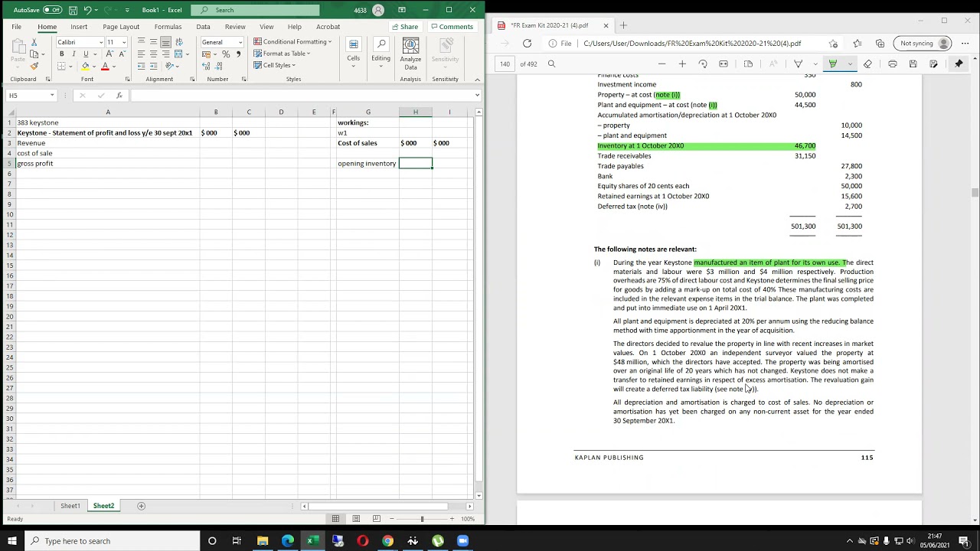Click the Insert Function fx icon
This screenshot has width=980, height=551.
pos(119,95)
